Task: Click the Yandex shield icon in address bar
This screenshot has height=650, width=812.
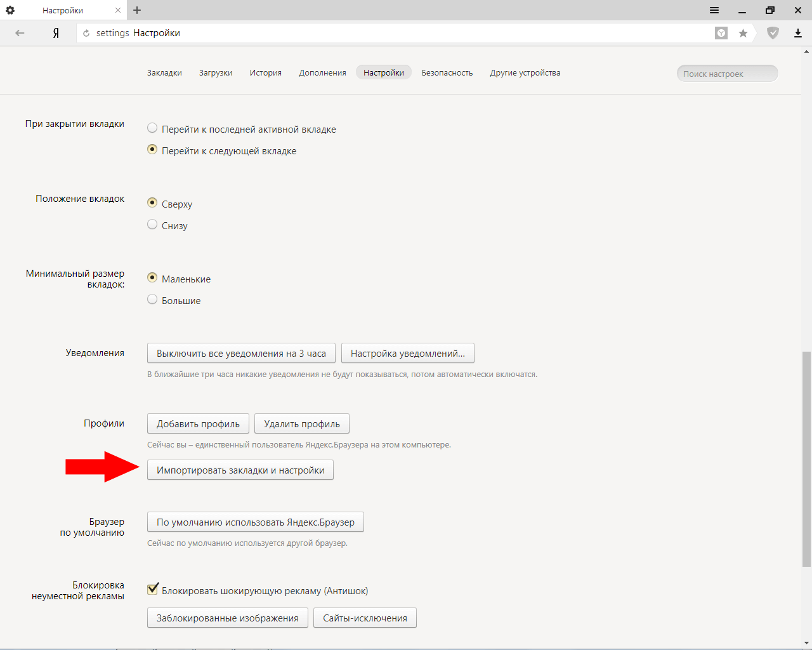Action: tap(721, 33)
